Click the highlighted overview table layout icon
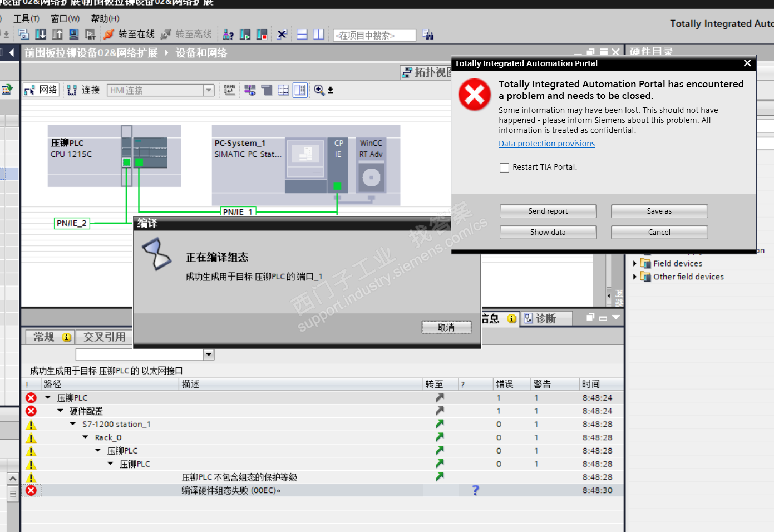The image size is (774, 532). [x=300, y=90]
